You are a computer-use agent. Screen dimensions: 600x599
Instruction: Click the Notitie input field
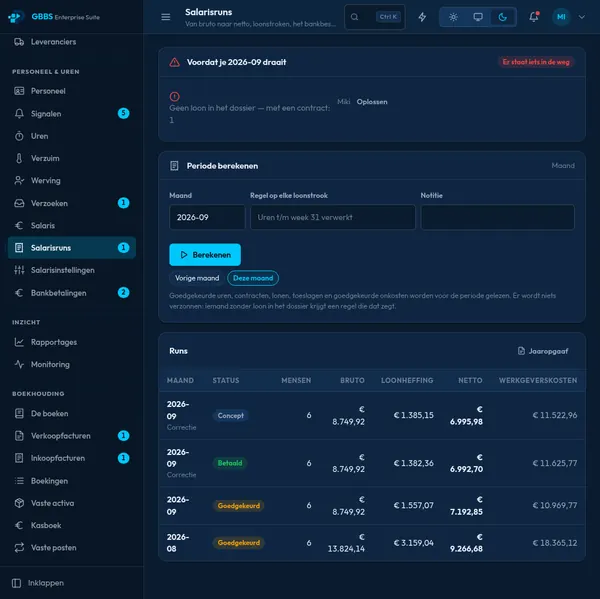497,217
